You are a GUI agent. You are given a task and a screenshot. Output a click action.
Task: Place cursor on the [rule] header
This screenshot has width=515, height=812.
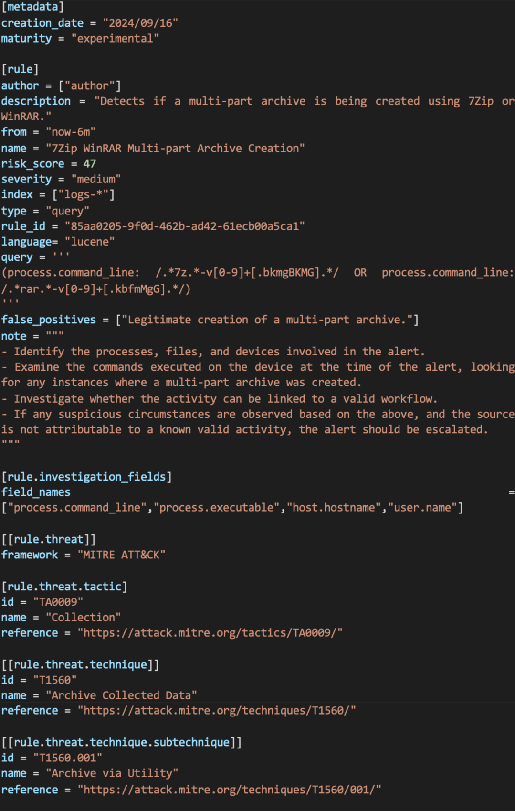[20, 69]
